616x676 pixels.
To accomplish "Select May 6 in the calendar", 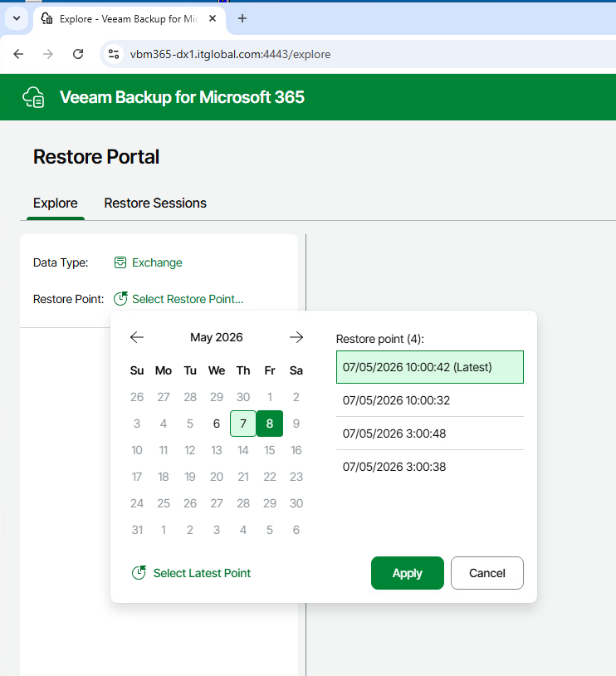I will click(217, 424).
